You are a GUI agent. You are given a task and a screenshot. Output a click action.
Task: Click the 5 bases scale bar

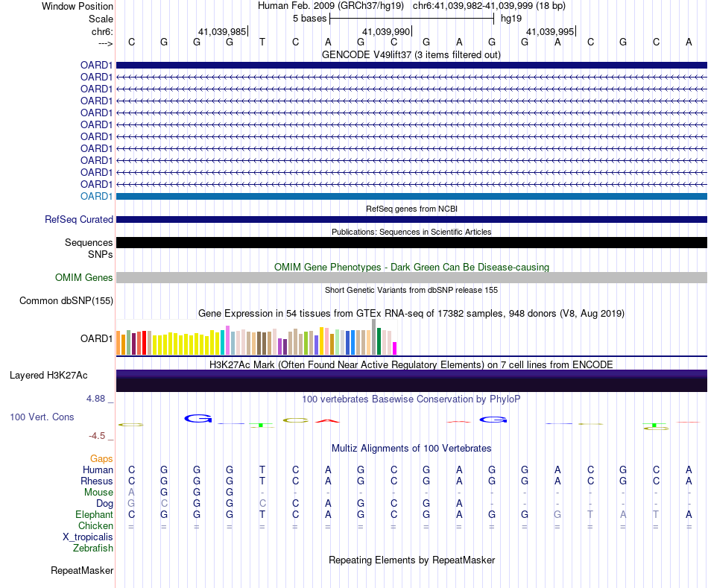[x=412, y=19]
